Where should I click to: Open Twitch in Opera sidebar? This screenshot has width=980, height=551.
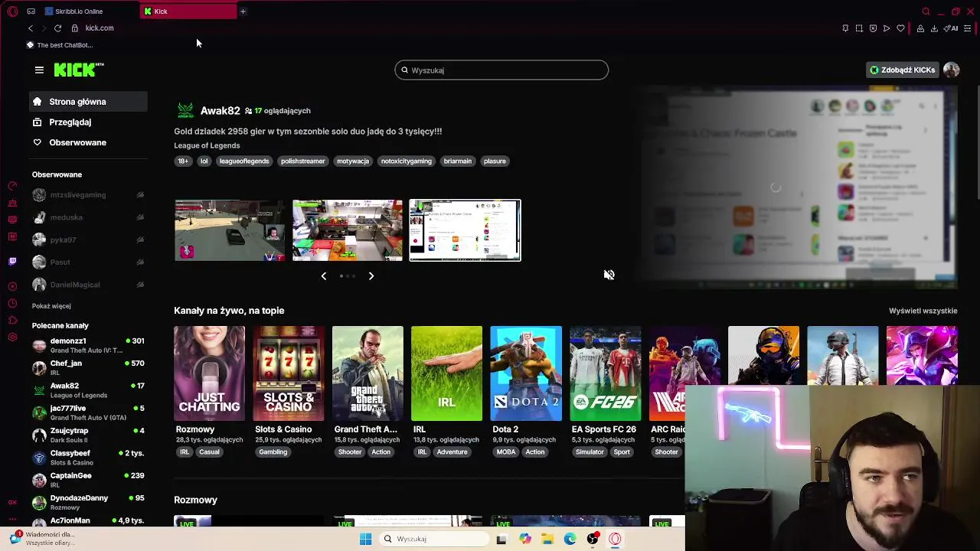(12, 262)
